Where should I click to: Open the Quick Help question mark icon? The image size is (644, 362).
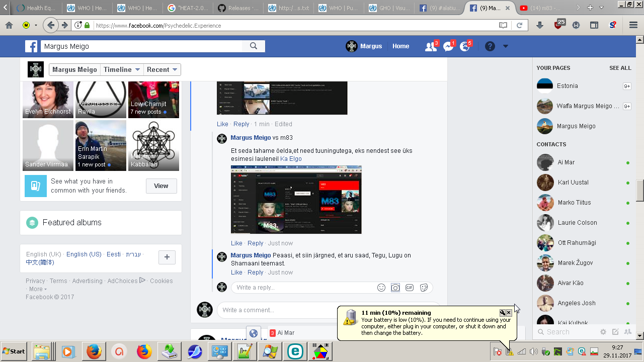pyautogui.click(x=490, y=46)
